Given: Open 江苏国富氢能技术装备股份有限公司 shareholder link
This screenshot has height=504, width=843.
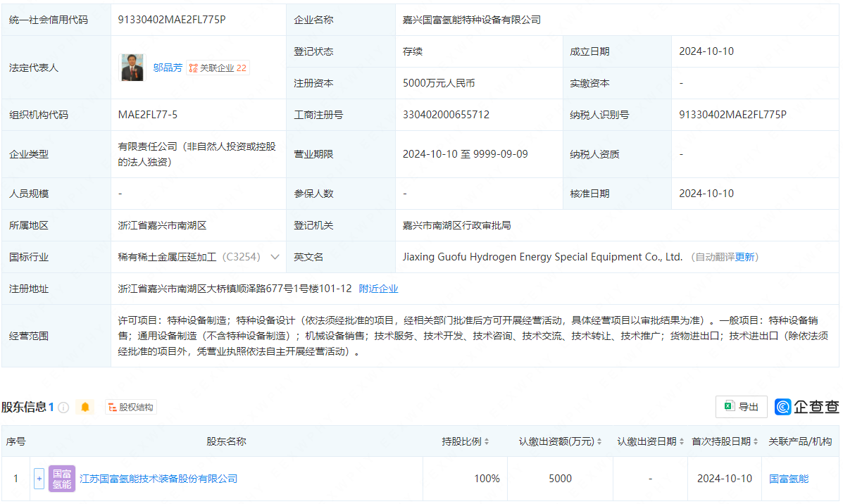Looking at the screenshot, I should pos(158,479).
